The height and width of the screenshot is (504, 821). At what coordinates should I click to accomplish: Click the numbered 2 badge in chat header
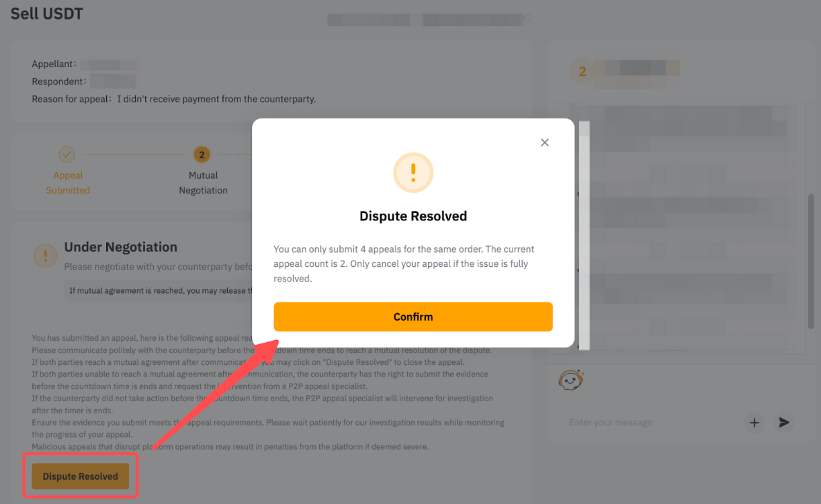[582, 72]
